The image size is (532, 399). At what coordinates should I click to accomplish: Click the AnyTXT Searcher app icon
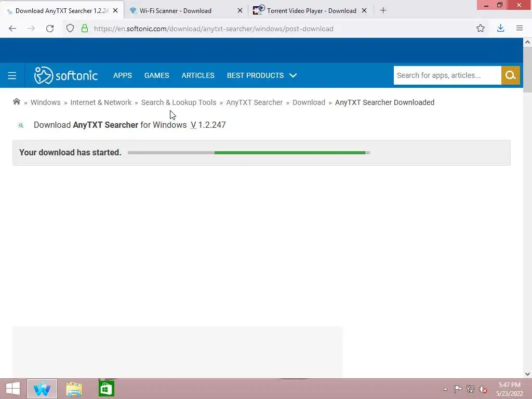(21, 125)
